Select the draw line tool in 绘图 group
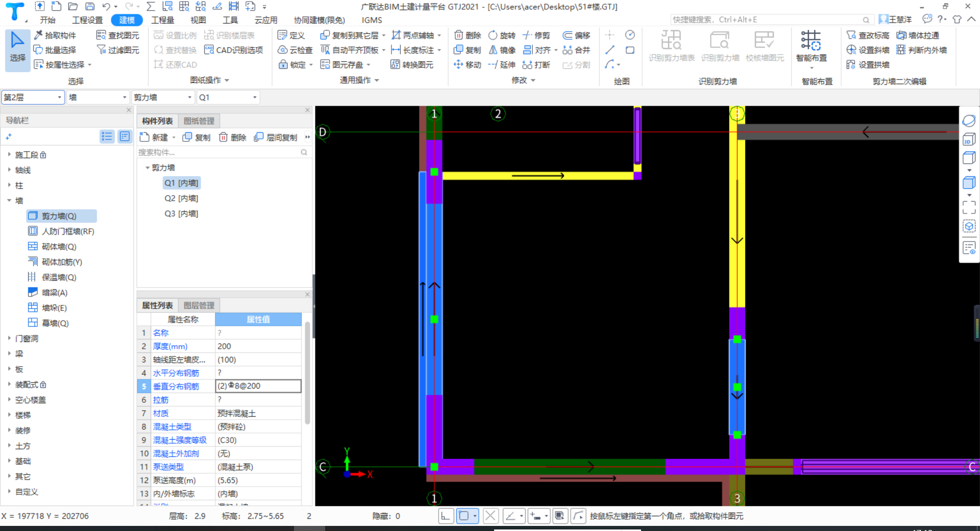 (x=609, y=50)
